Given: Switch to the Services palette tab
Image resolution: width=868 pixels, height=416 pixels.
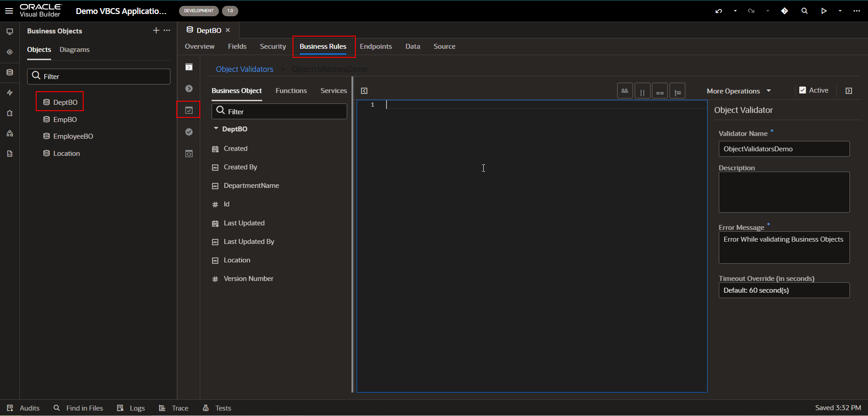Looking at the screenshot, I should click(334, 91).
